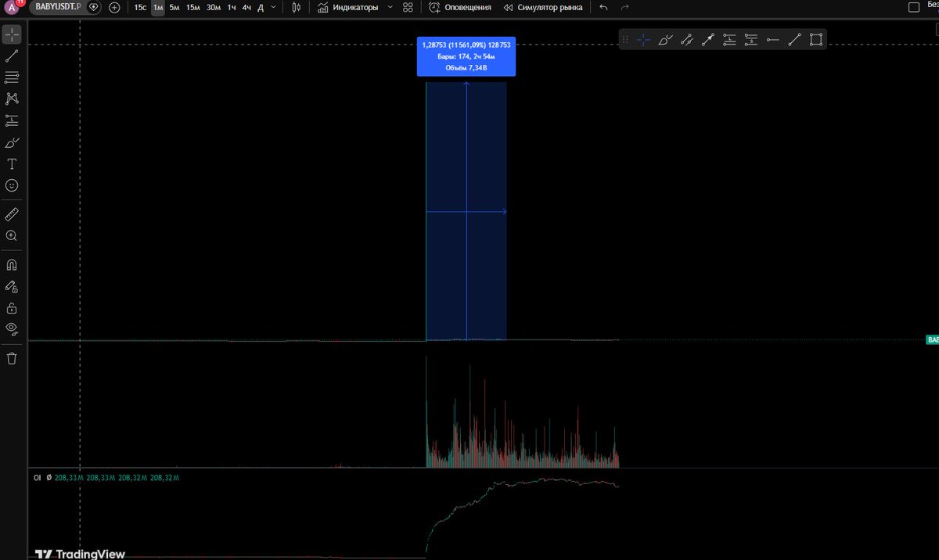The height and width of the screenshot is (560, 939).
Task: Open TradingView logo link
Action: click(80, 554)
